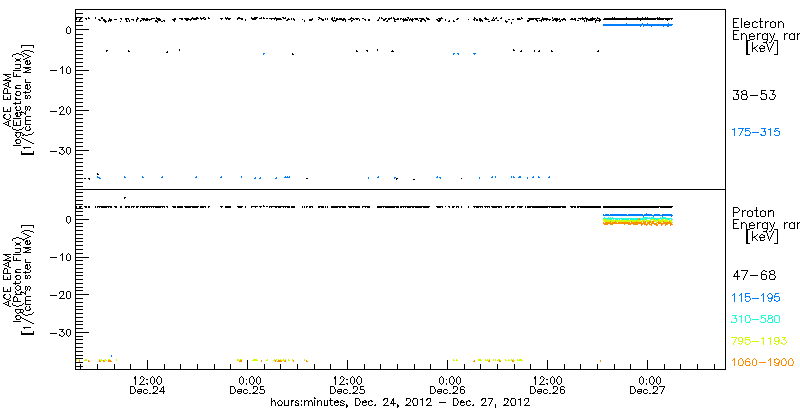Select the blue 115-195 proton legend label
This screenshot has width=800, height=410.
click(756, 298)
